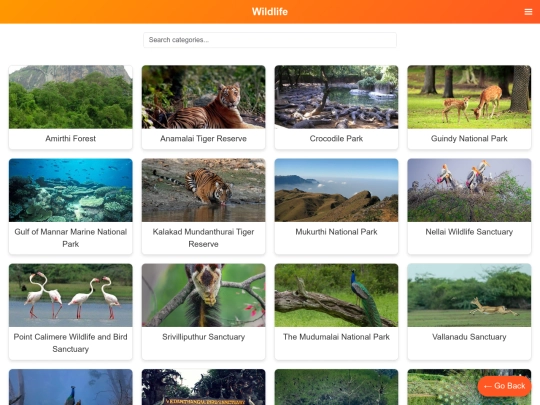Open the Crocodile Park picture
The width and height of the screenshot is (540, 405).
[x=336, y=97]
